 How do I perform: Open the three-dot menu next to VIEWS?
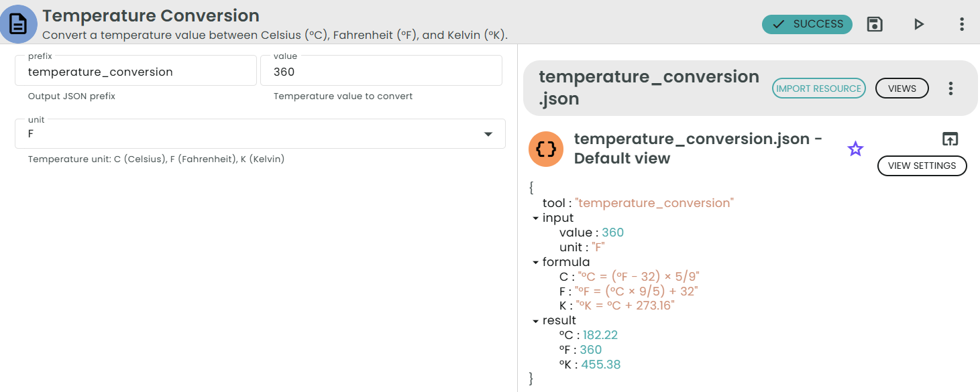pos(950,88)
